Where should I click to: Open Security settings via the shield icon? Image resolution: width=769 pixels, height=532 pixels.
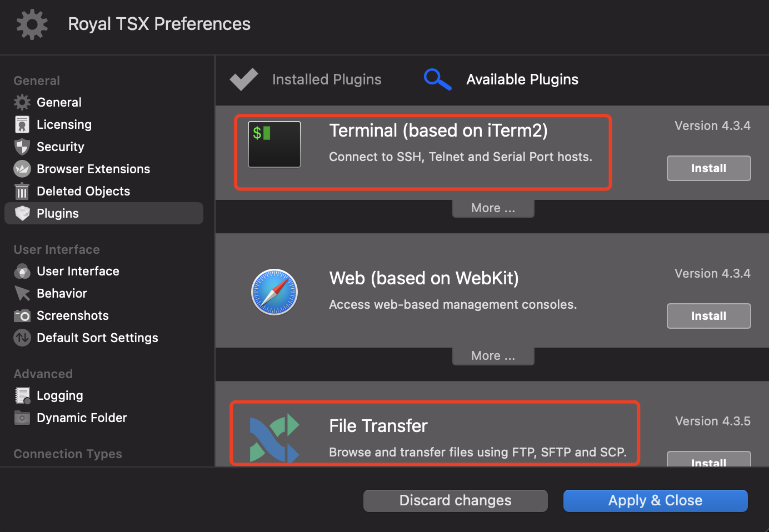pyautogui.click(x=22, y=147)
